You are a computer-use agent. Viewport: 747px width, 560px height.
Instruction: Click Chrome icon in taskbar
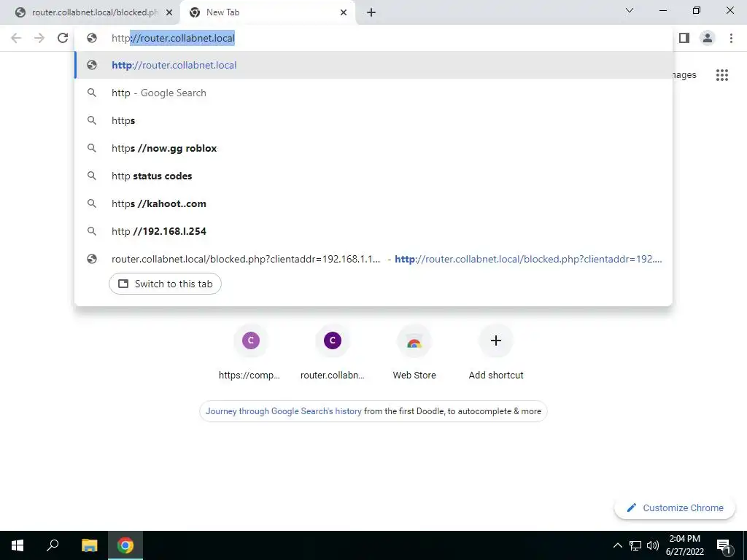point(125,545)
